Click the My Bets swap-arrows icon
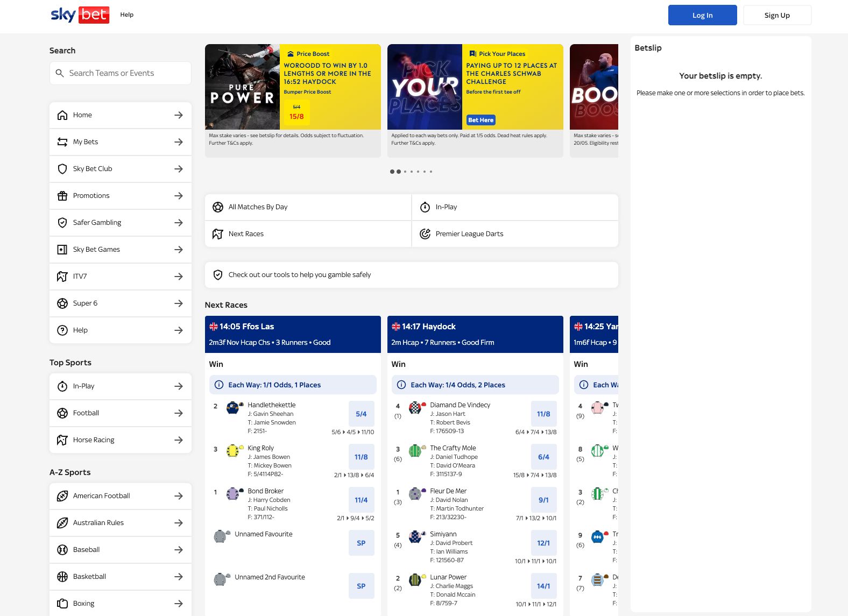 pyautogui.click(x=62, y=142)
